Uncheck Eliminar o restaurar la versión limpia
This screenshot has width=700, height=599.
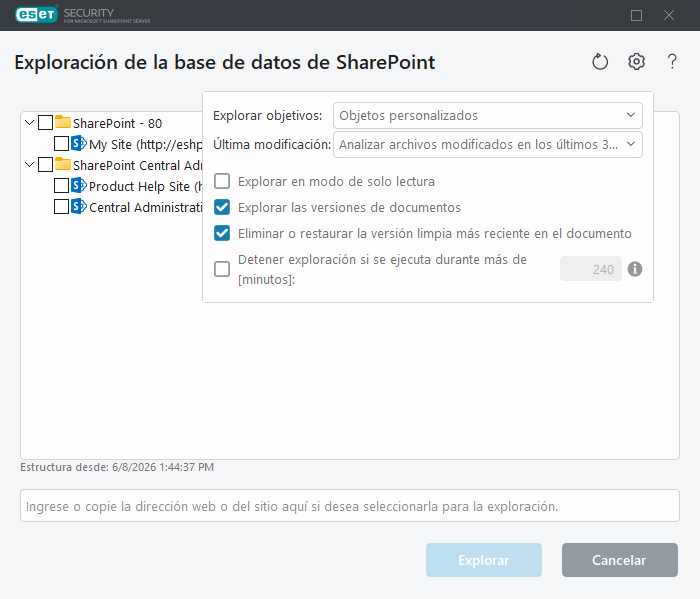coord(222,233)
